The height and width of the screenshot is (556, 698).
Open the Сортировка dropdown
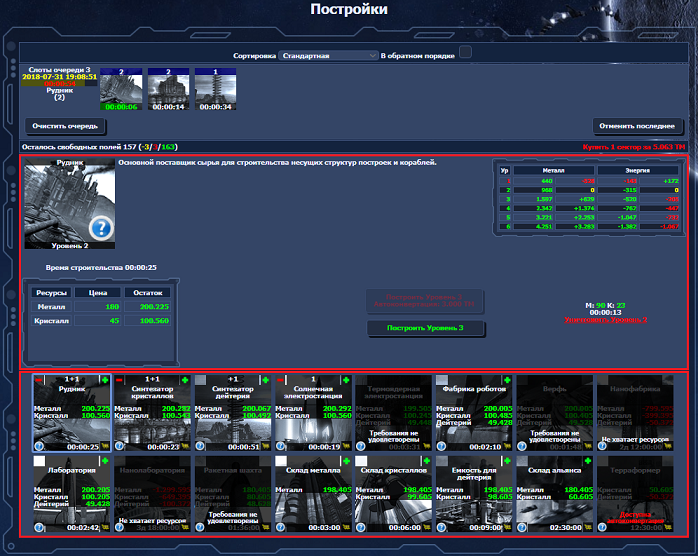[x=328, y=56]
